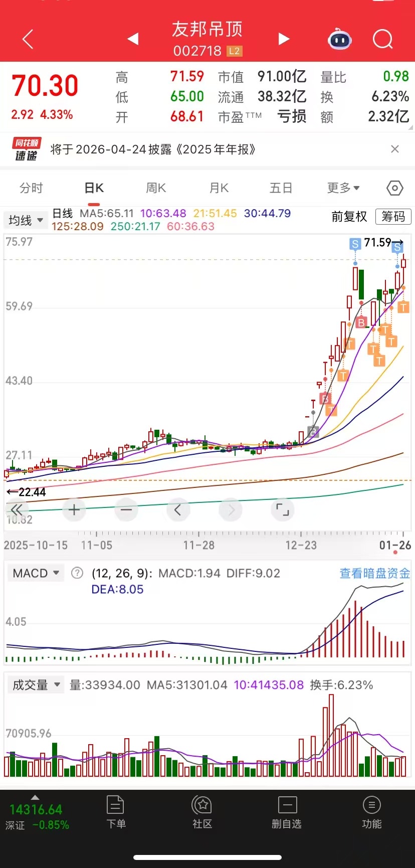This screenshot has width=415, height=868.
Task: Zoom in chart with plus button
Action: [x=74, y=510]
